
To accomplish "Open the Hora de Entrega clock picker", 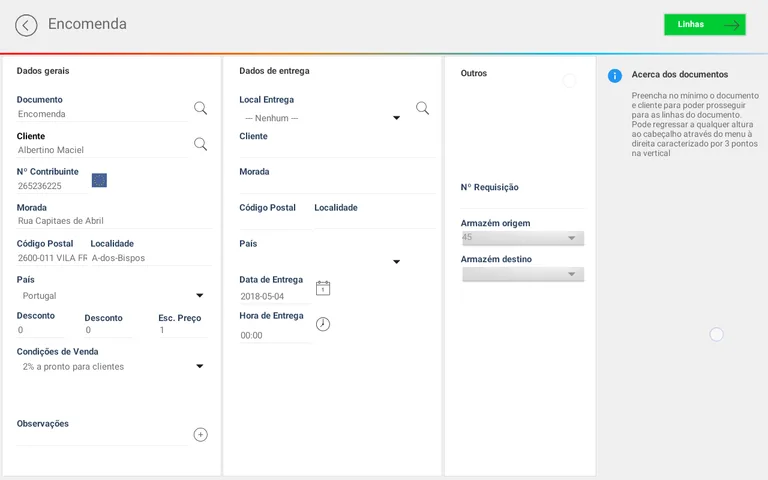I will tap(323, 324).
